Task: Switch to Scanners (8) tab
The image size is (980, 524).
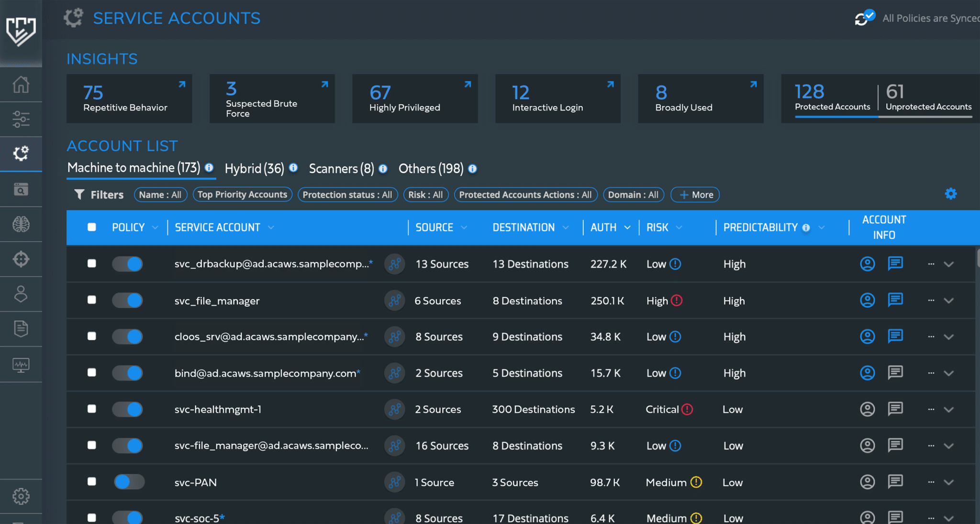Action: [341, 169]
